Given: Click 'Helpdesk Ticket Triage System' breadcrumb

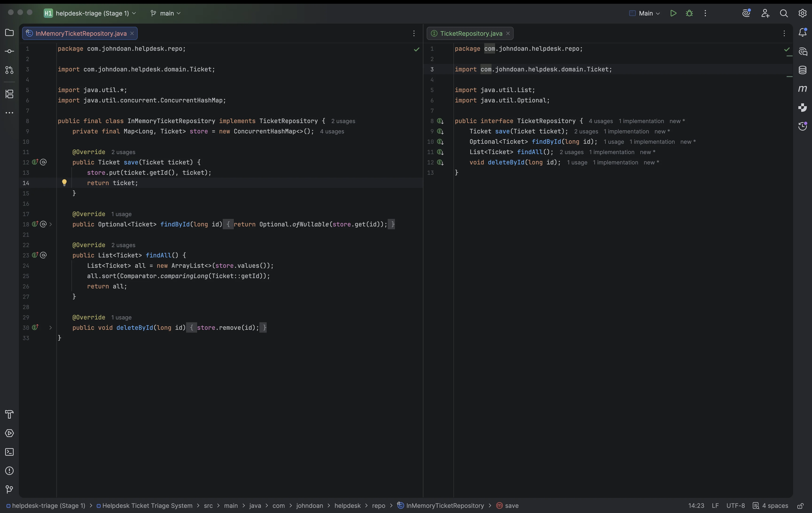Looking at the screenshot, I should tap(144, 505).
